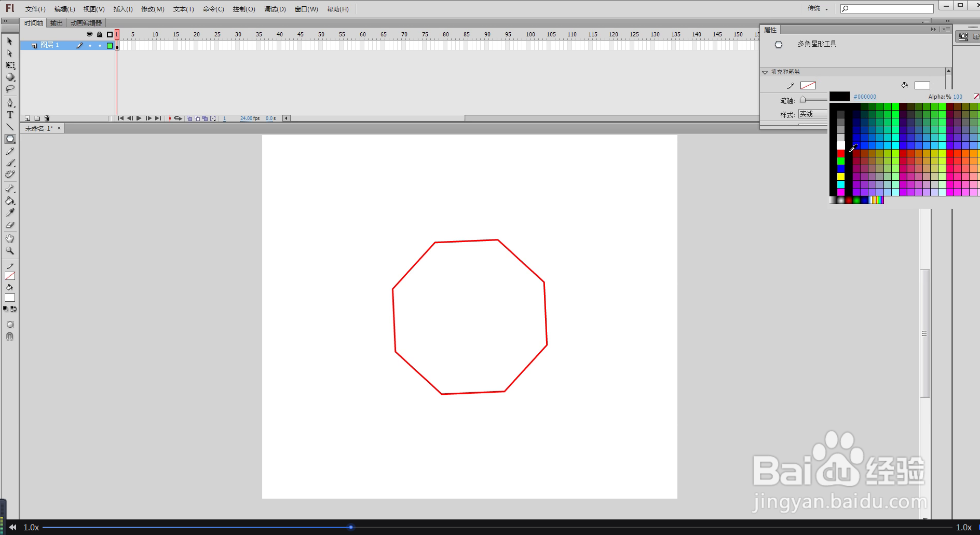980x535 pixels.
Task: Click the 24.00 fps frame rate value
Action: [245, 118]
